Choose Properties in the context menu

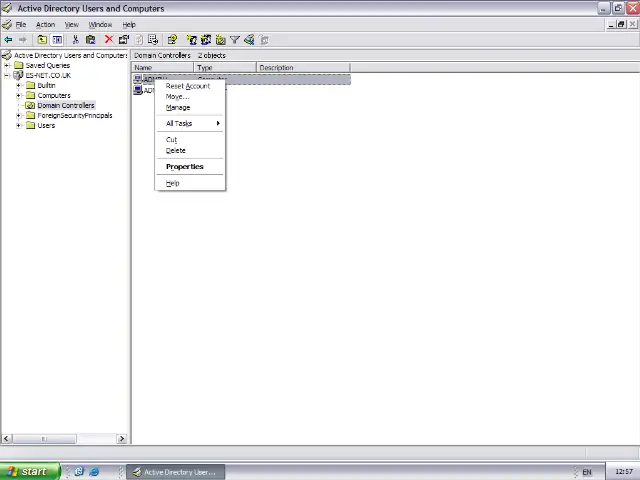(x=190, y=167)
